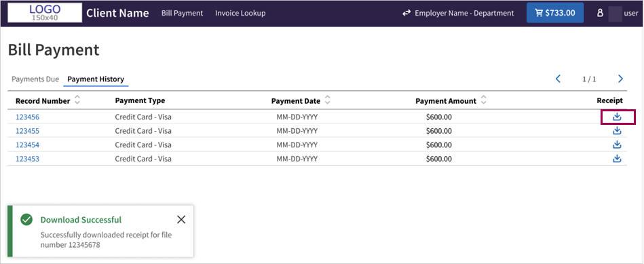Sort by Payment Amount column arrows
Image resolution: width=644 pixels, height=264 pixels.
(483, 100)
